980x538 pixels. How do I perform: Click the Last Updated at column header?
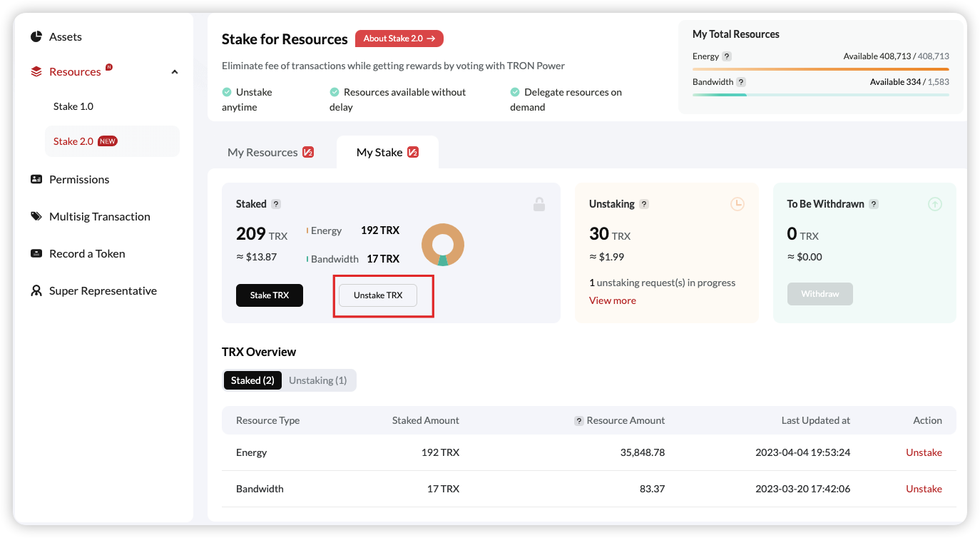click(816, 420)
